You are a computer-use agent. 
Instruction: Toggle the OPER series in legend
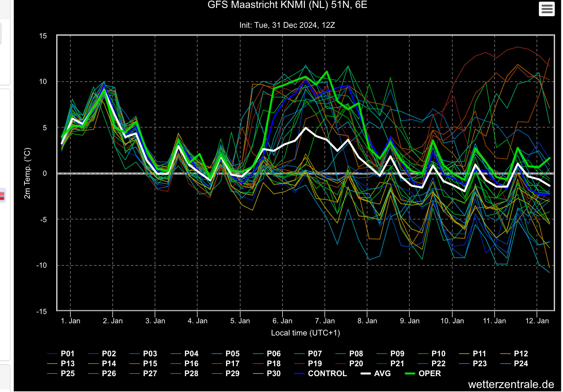tap(423, 373)
